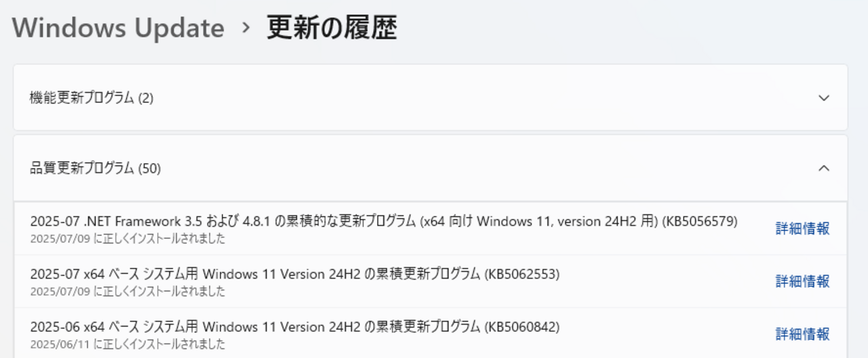This screenshot has width=868, height=358.
Task: Expand the 機能更新プログラム section chevron
Action: tap(824, 98)
